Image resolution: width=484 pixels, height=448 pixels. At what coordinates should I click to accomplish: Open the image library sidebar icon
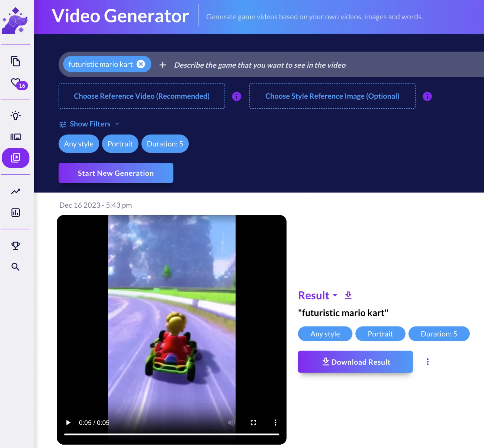[15, 137]
